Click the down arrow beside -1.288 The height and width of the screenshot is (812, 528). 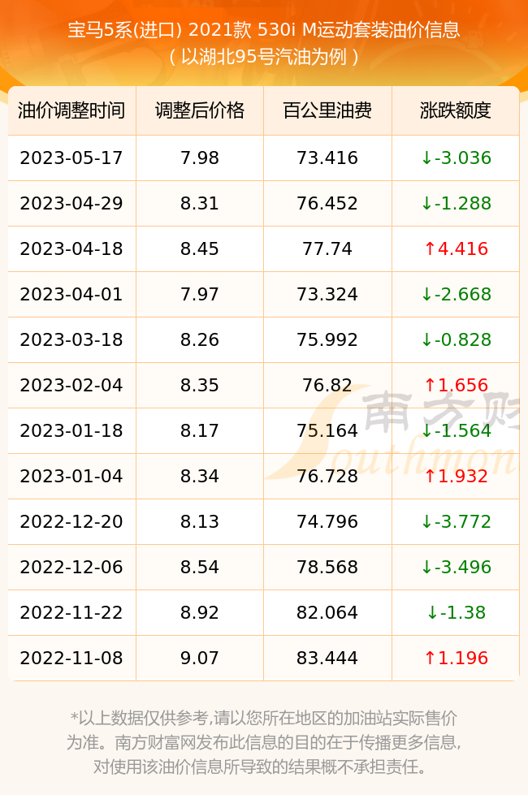[426, 204]
